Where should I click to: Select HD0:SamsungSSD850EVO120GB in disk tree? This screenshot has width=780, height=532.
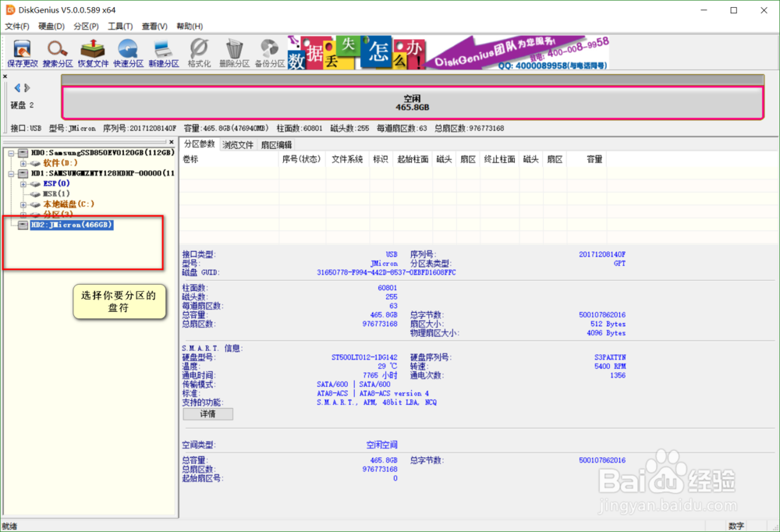point(102,153)
